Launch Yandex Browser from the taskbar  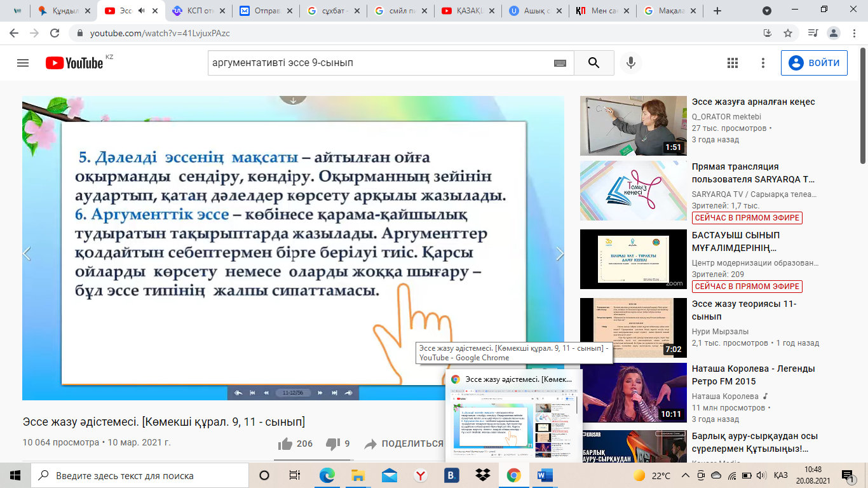click(x=421, y=475)
